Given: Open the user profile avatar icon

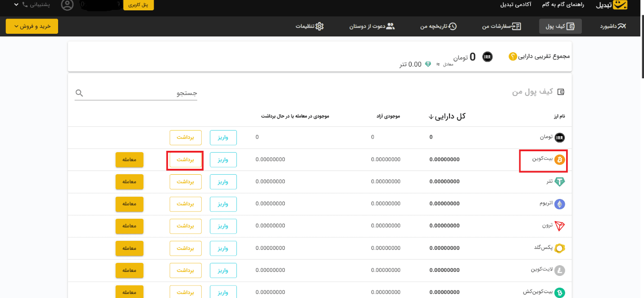Looking at the screenshot, I should [x=67, y=5].
